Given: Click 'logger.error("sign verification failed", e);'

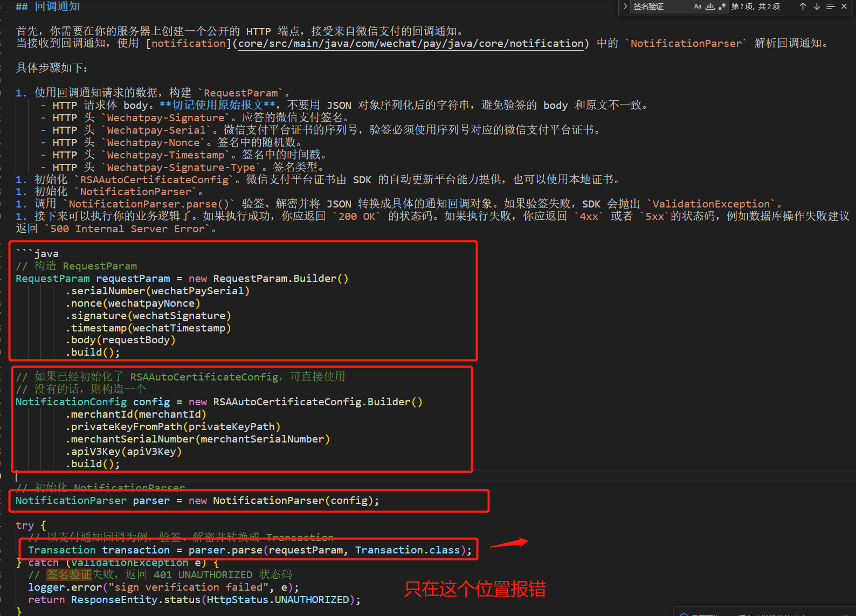Looking at the screenshot, I should [163, 587].
